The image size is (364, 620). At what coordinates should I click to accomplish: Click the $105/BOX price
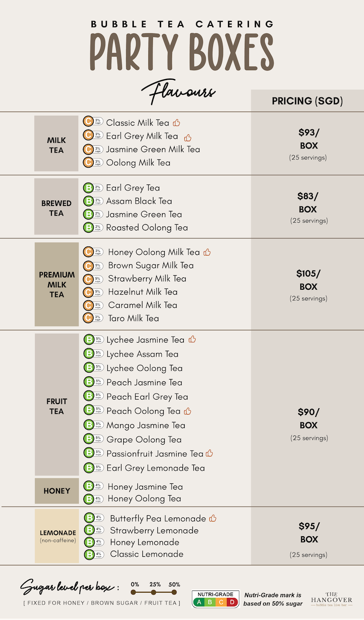tap(308, 280)
